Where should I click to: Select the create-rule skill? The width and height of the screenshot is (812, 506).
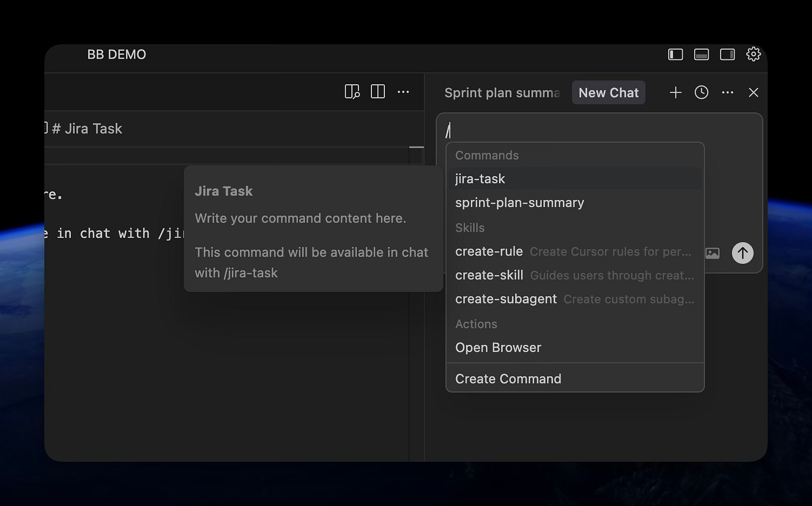point(575,252)
